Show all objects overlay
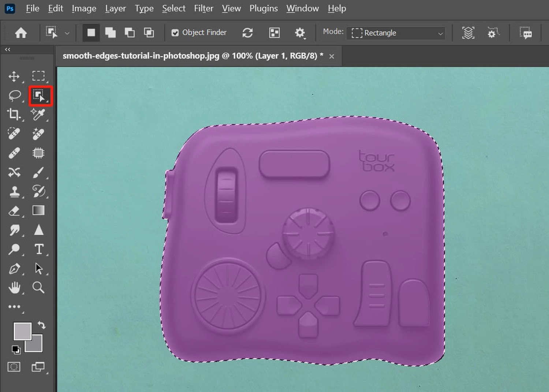Image resolution: width=549 pixels, height=392 pixels. tap(274, 33)
